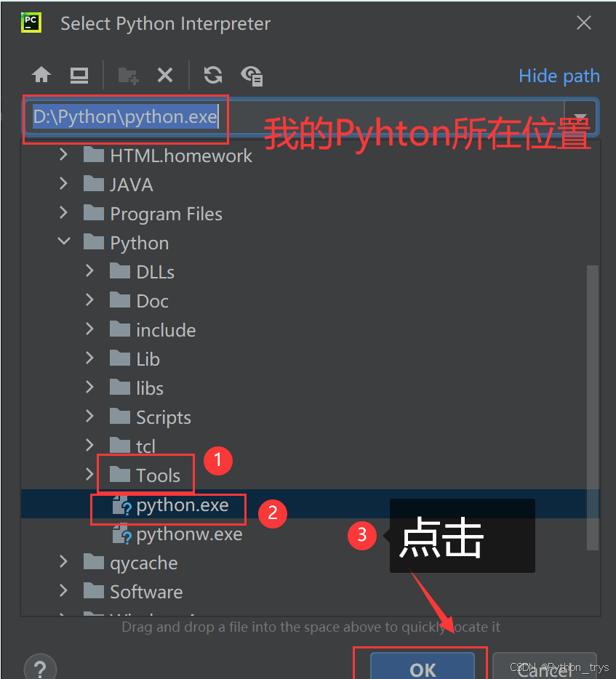Click the pythonw.exe file icon
The image size is (616, 679).
pyautogui.click(x=121, y=534)
